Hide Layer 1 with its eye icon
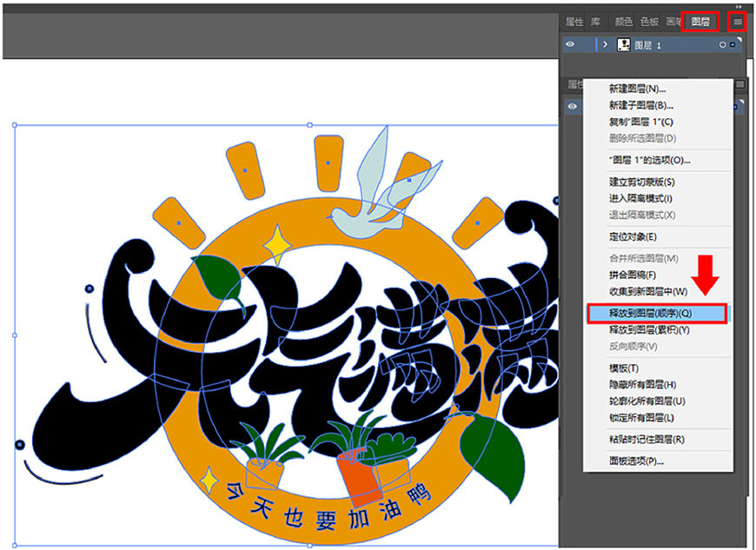 click(x=570, y=43)
